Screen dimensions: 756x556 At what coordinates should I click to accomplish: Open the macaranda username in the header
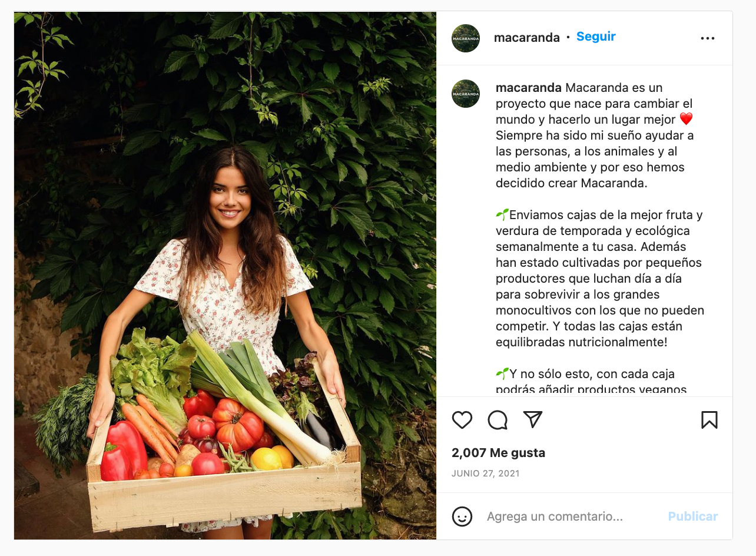point(527,38)
